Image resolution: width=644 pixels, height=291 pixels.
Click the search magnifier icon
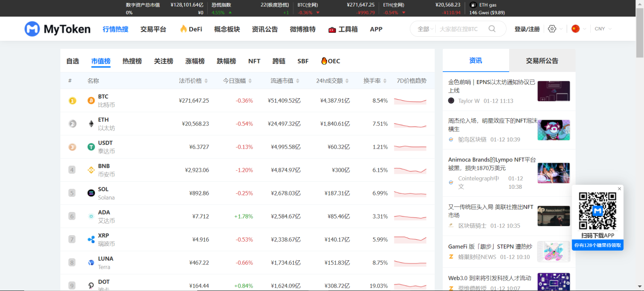click(492, 29)
